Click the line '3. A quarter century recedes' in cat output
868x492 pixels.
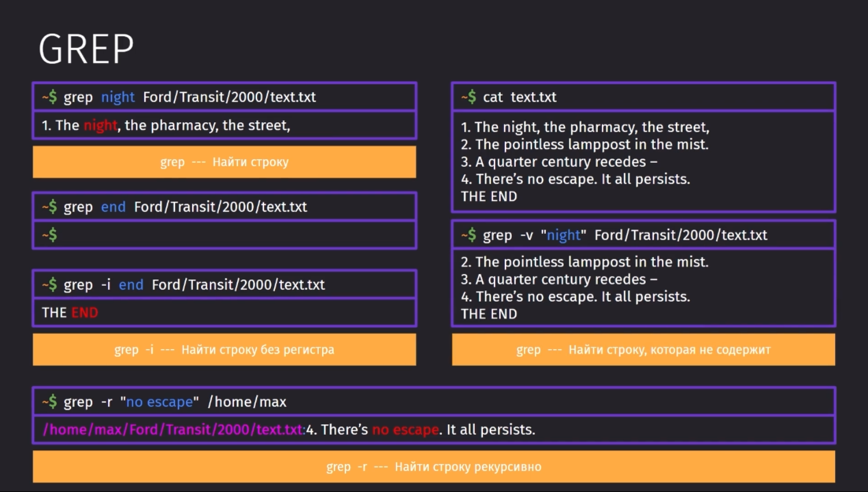[559, 162]
